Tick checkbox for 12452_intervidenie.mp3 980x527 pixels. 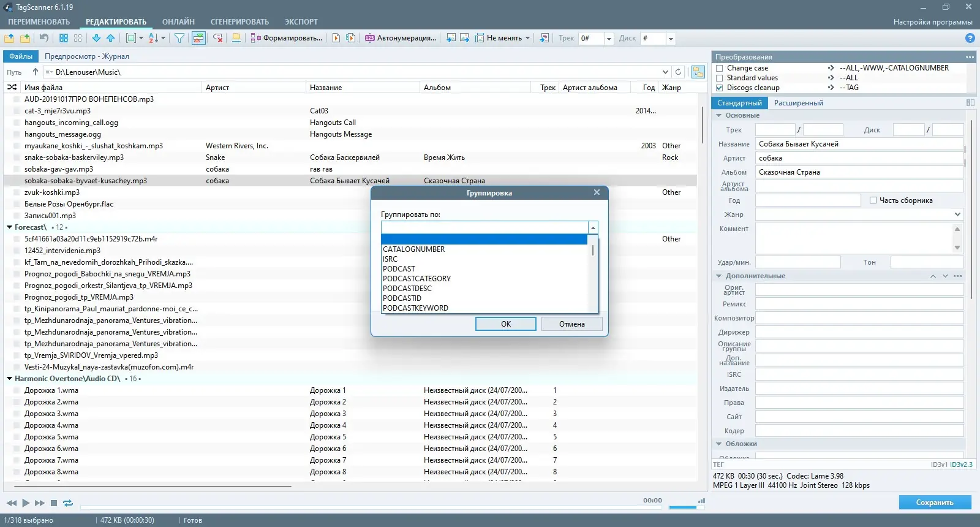point(17,251)
